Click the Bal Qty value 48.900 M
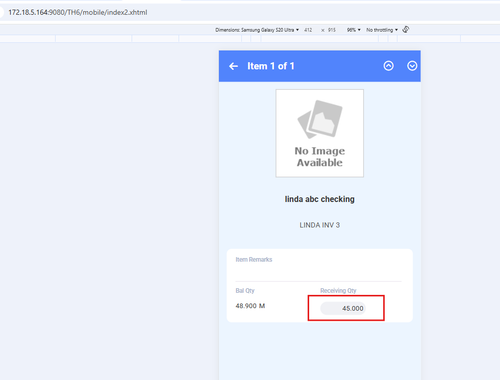The width and height of the screenshot is (500, 380). 250,306
